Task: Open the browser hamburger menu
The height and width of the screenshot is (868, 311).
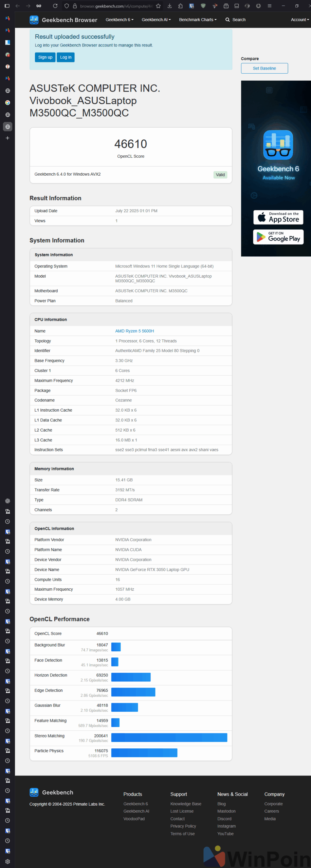Action: coord(270,6)
